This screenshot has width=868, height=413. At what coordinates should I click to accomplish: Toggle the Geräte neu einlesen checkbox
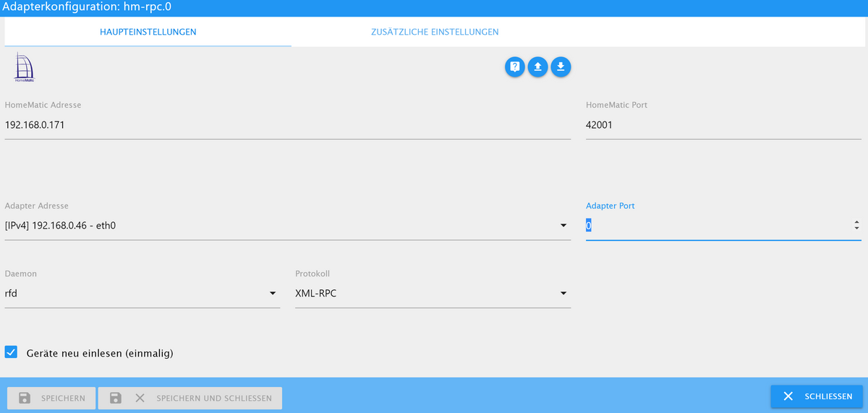[11, 352]
